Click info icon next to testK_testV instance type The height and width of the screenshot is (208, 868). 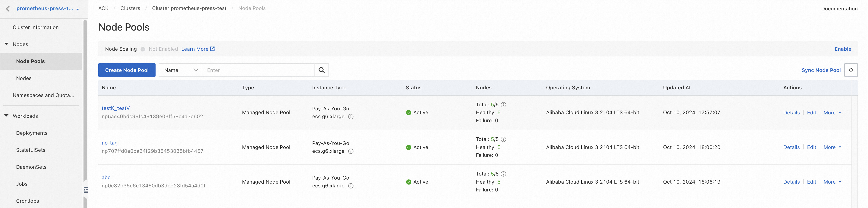[351, 117]
